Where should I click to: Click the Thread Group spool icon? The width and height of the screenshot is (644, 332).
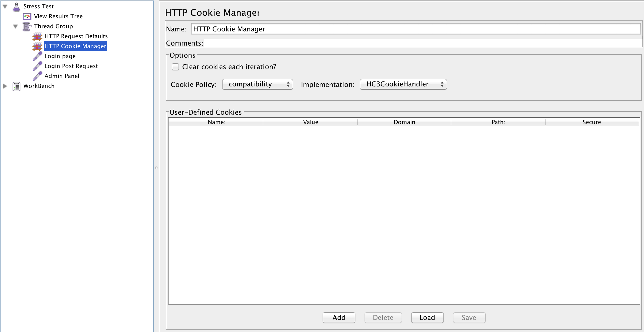(27, 26)
